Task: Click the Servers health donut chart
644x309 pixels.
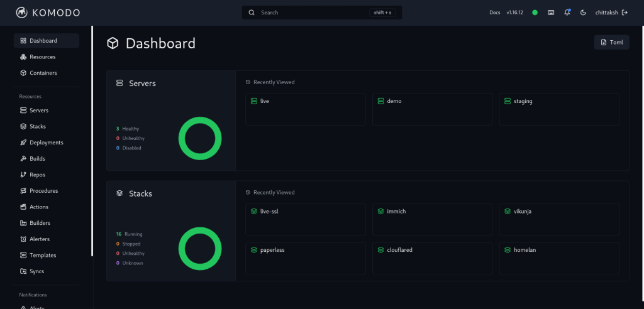Action: click(200, 138)
